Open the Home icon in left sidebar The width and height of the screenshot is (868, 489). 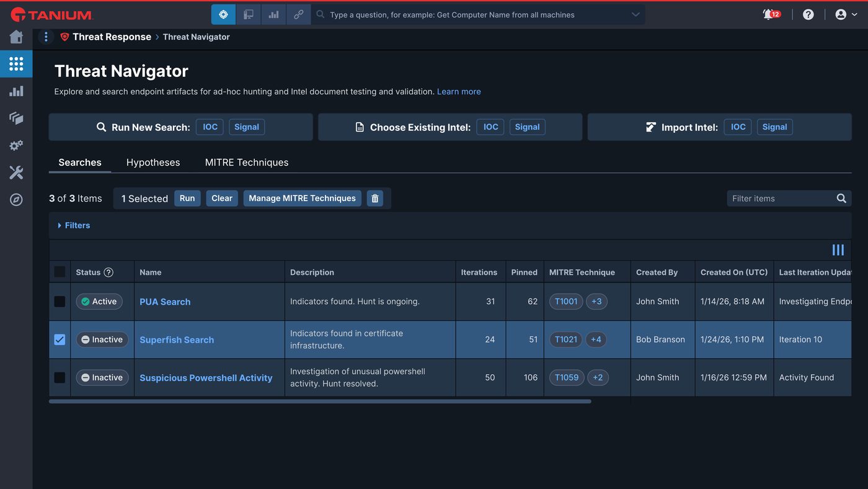coord(16,37)
